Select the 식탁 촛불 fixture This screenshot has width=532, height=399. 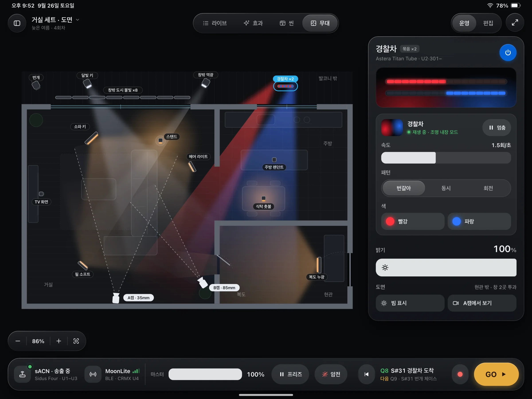pyautogui.click(x=264, y=198)
